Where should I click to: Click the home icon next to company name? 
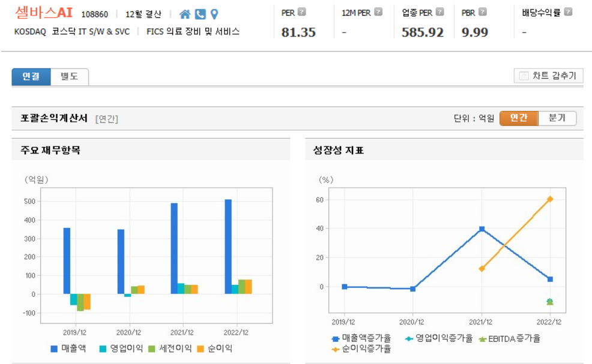point(185,13)
